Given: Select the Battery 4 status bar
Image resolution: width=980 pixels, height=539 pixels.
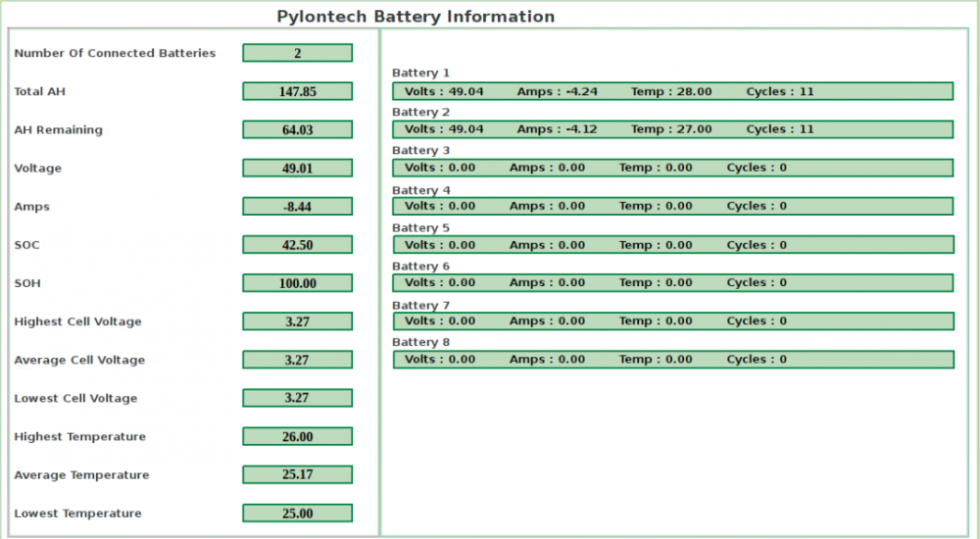Looking at the screenshot, I should 673,206.
